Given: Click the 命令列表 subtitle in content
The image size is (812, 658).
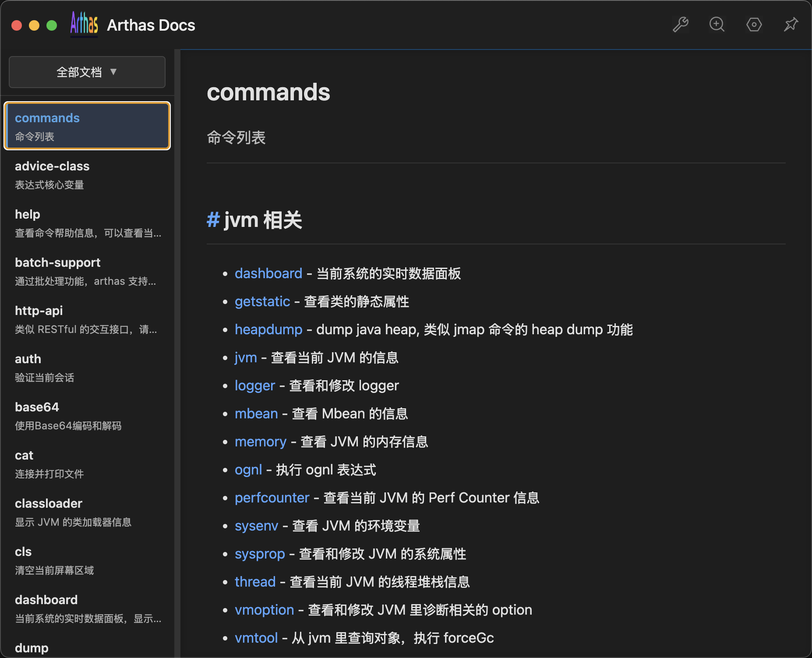Looking at the screenshot, I should click(x=236, y=138).
